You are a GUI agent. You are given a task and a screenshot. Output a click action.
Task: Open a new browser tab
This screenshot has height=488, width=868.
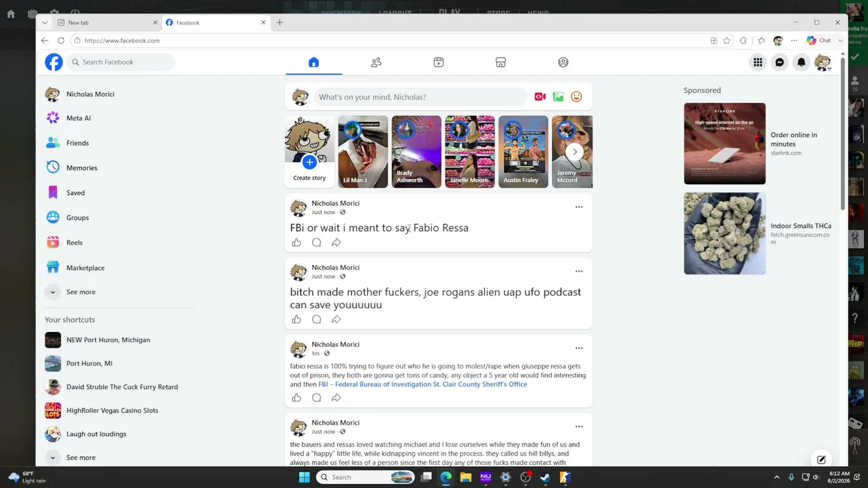(x=279, y=22)
